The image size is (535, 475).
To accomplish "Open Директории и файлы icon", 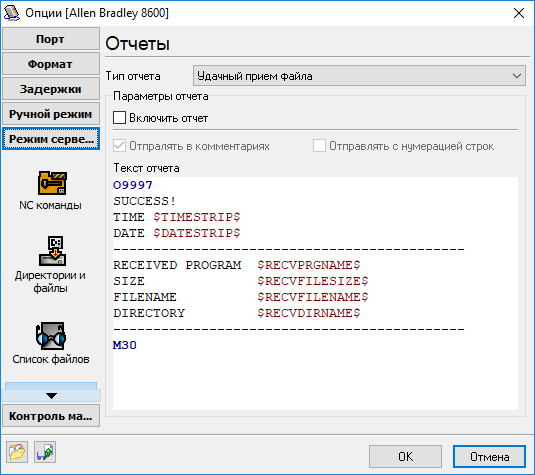I will pos(52,251).
